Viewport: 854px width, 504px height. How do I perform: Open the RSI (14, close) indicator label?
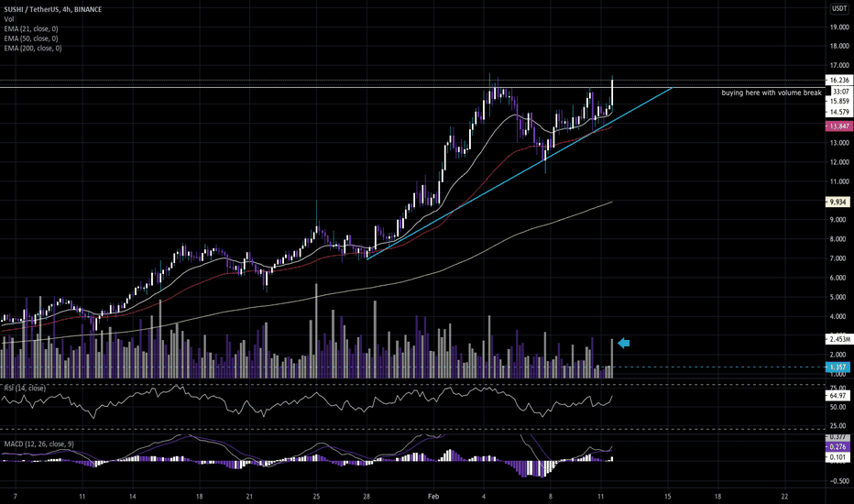25,388
